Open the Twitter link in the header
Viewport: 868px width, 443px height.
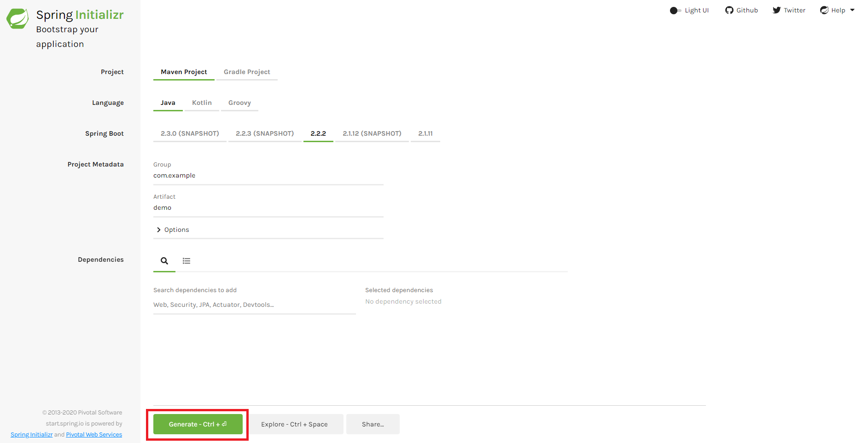(x=789, y=10)
